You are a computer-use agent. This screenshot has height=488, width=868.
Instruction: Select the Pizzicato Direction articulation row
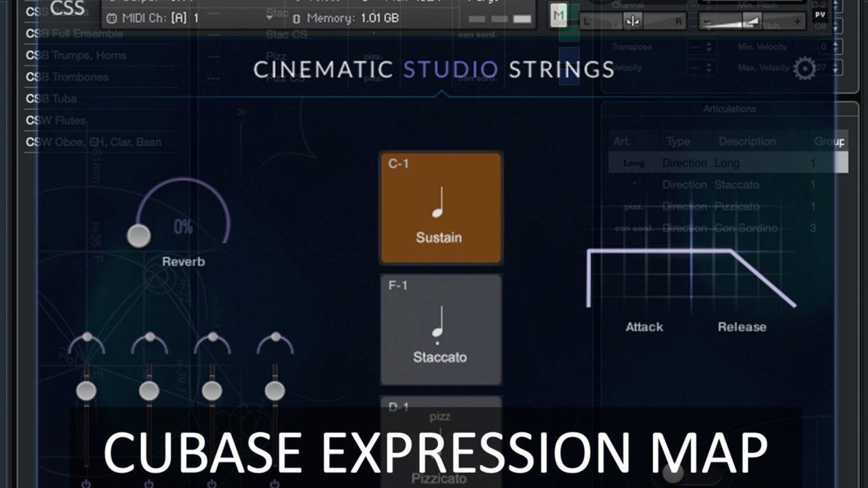[x=728, y=206]
